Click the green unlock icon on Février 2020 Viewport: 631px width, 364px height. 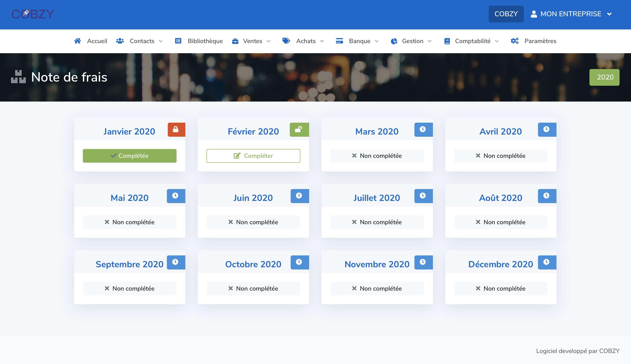[x=299, y=129]
